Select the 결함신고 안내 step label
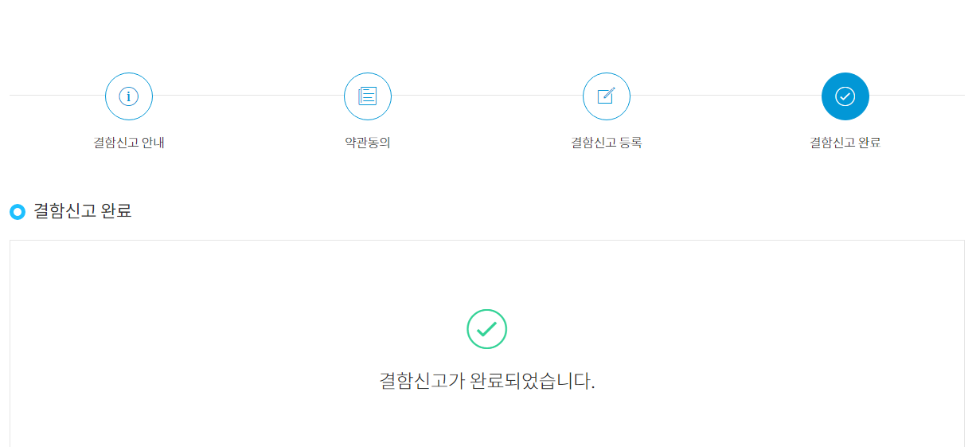This screenshot has width=980, height=447. tap(129, 143)
